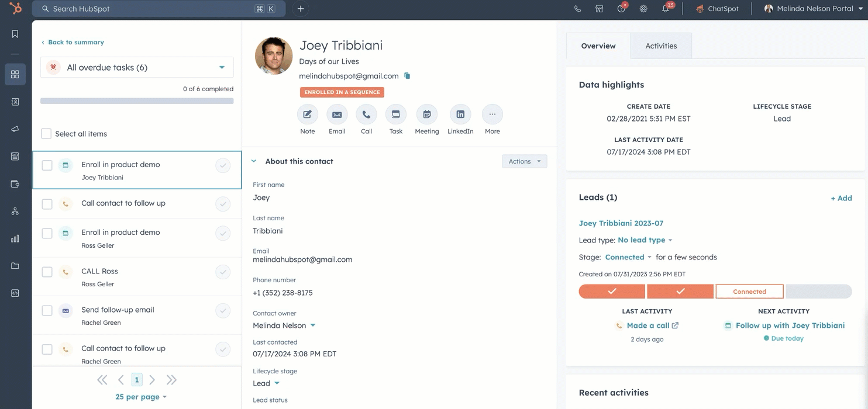Jump to last page of tasks
The width and height of the screenshot is (868, 409).
(x=171, y=380)
